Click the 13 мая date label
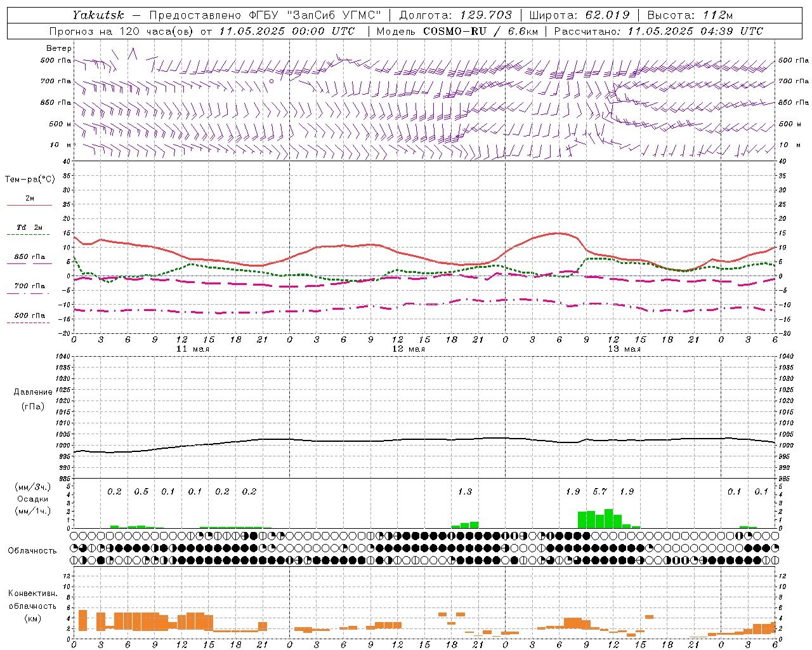This screenshot has height=650, width=812. [x=624, y=349]
